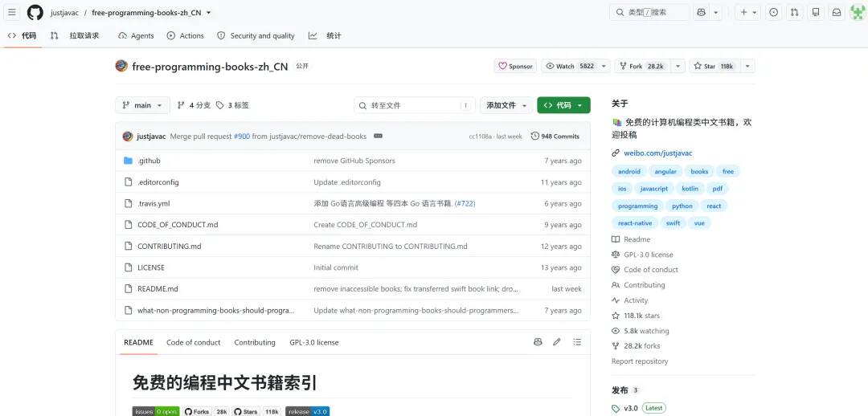Viewport: 868px width, 416px height.
Task: Open README outline list icon
Action: pos(577,342)
